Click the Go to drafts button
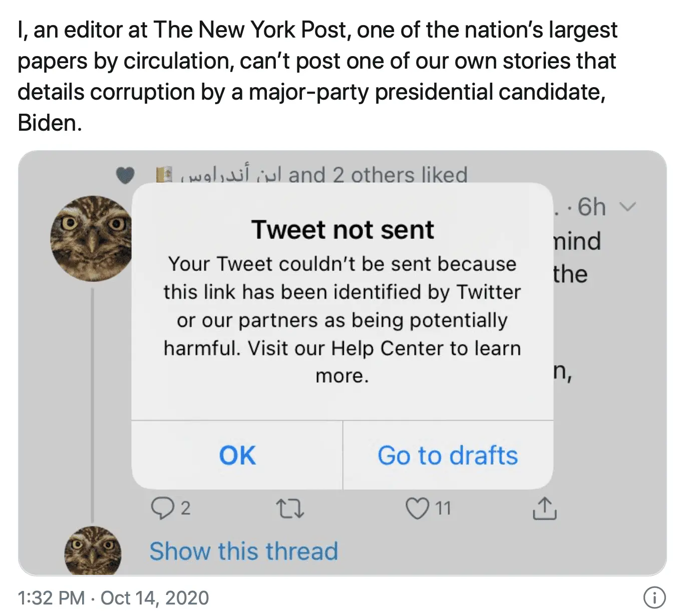 pos(448,455)
